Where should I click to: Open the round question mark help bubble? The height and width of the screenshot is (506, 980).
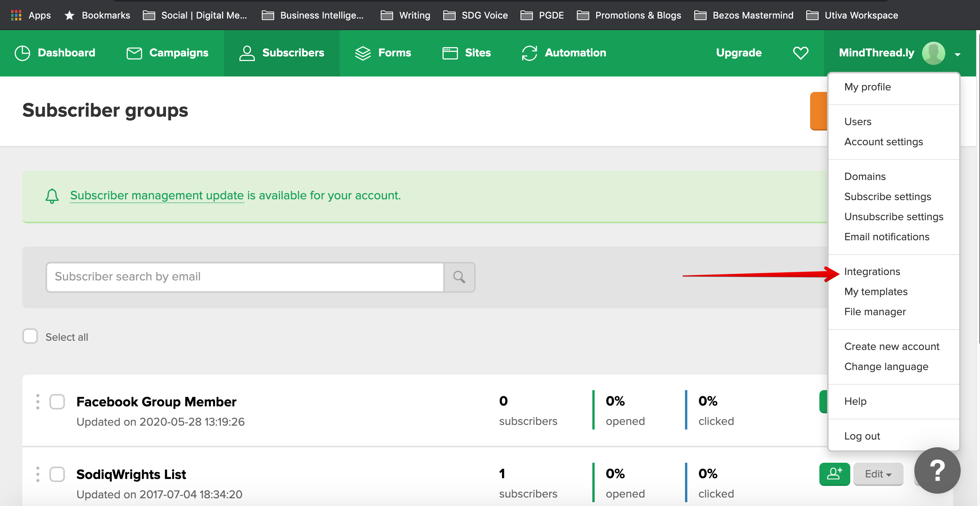(937, 470)
